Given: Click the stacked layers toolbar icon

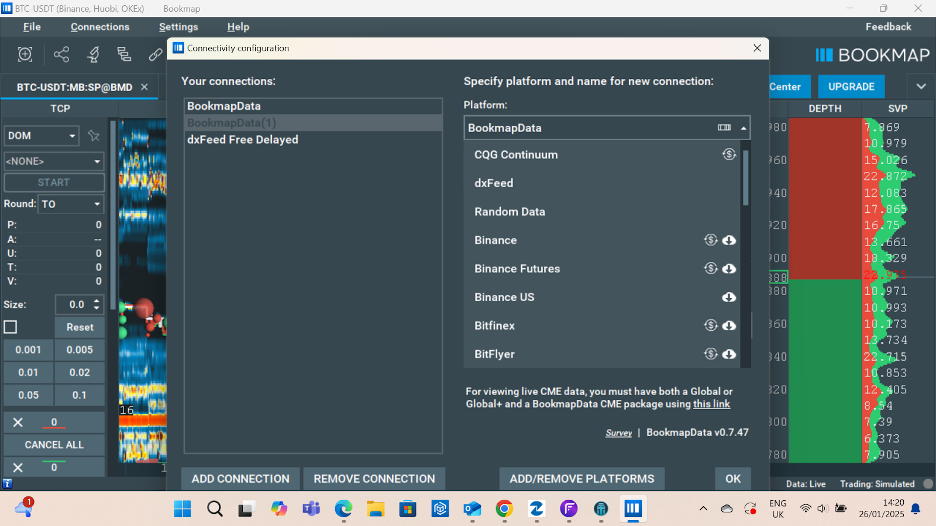Looking at the screenshot, I should [x=124, y=54].
